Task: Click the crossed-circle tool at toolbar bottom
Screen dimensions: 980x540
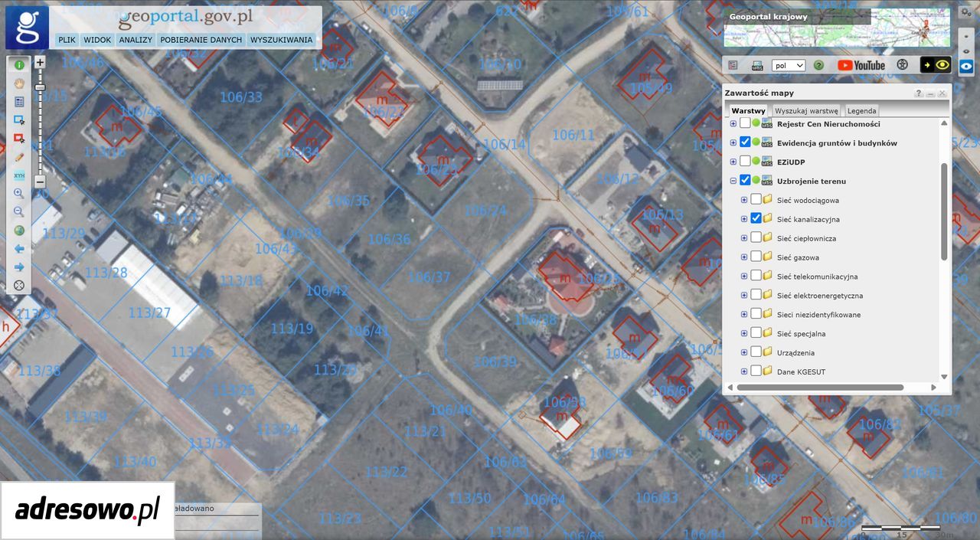Action: tap(19, 285)
